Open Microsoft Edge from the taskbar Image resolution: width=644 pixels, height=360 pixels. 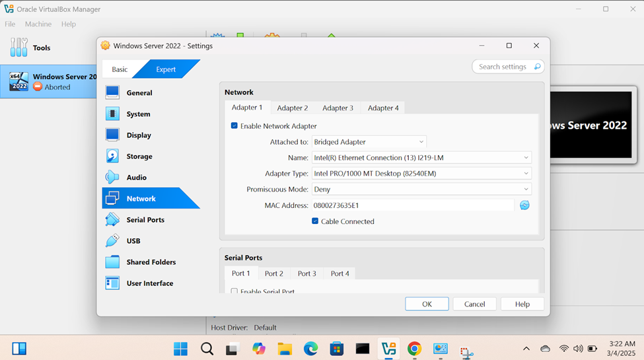click(x=310, y=349)
